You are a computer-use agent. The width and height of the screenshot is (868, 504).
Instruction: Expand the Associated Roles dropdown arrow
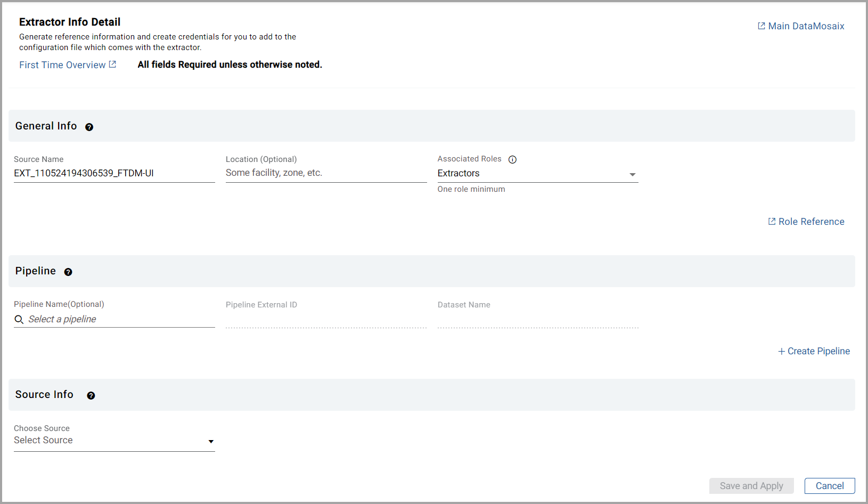click(632, 174)
